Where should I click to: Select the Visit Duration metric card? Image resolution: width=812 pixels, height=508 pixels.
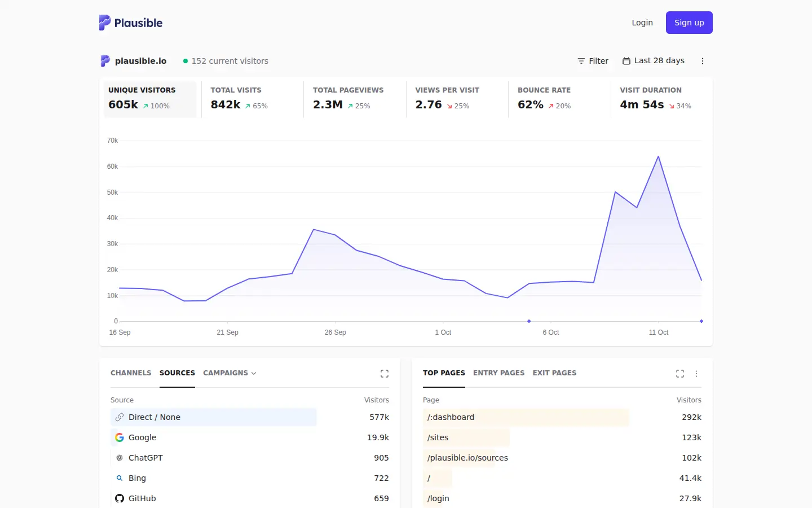pyautogui.click(x=661, y=99)
